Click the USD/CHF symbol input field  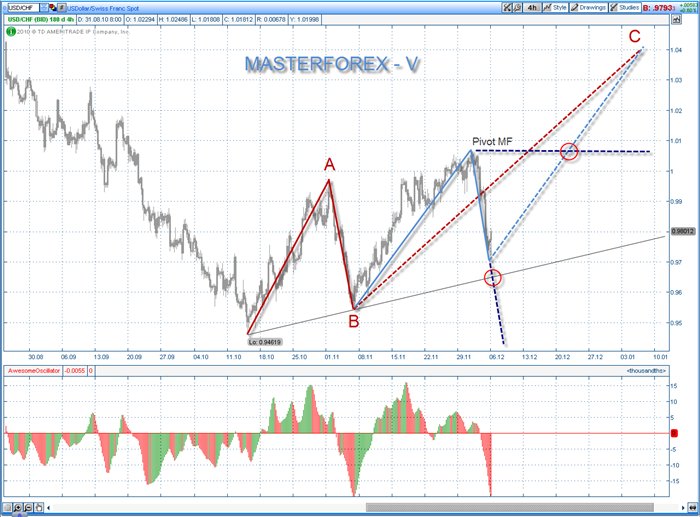(x=23, y=8)
